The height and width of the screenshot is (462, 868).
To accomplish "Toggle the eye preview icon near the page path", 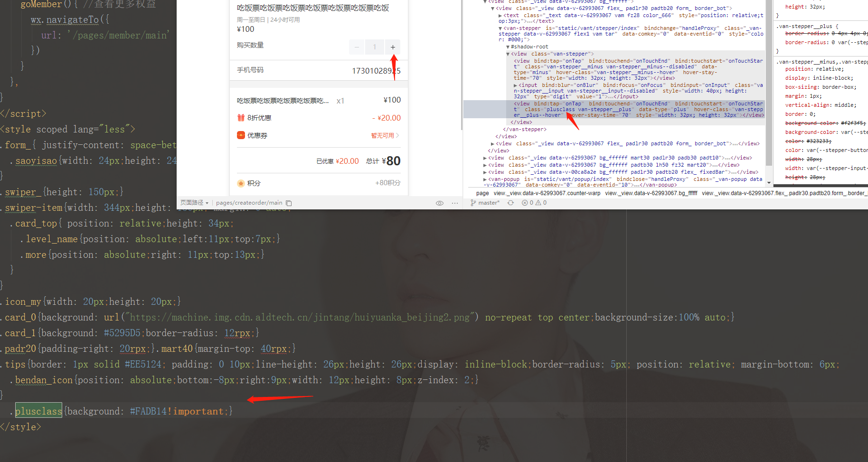I will click(439, 203).
